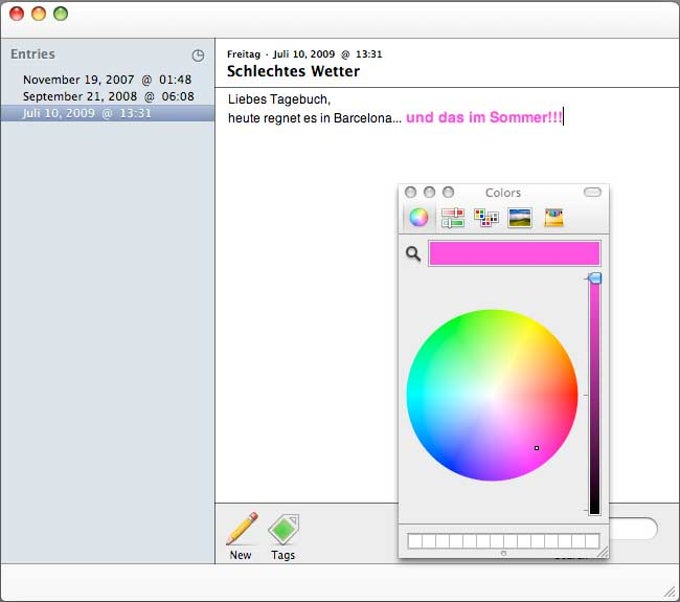Pick a color on the color wheel
Viewport: 680px width, 602px height.
492,395
